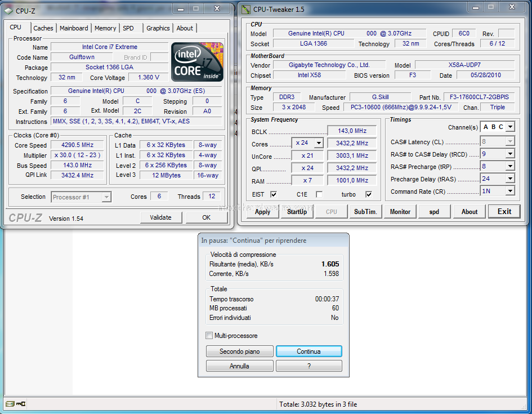Image resolution: width=532 pixels, height=414 pixels.
Task: Switch to the Caches tab in CPU-Z
Action: [43, 28]
